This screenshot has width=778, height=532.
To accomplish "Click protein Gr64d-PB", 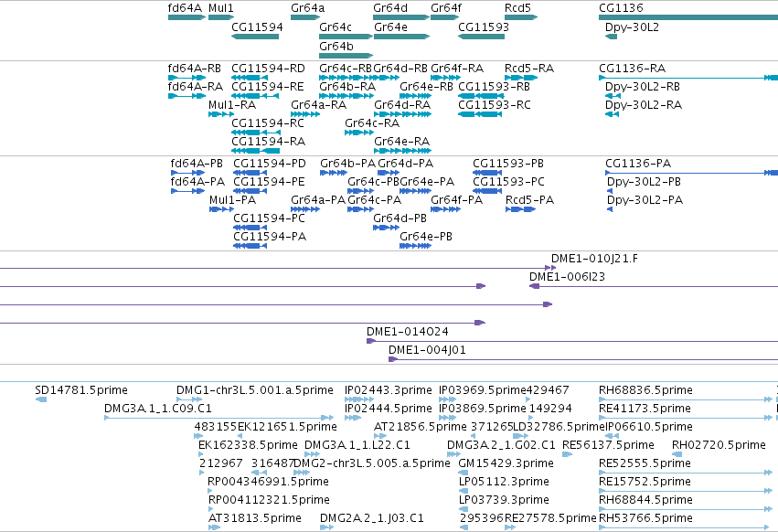I will [x=386, y=228].
